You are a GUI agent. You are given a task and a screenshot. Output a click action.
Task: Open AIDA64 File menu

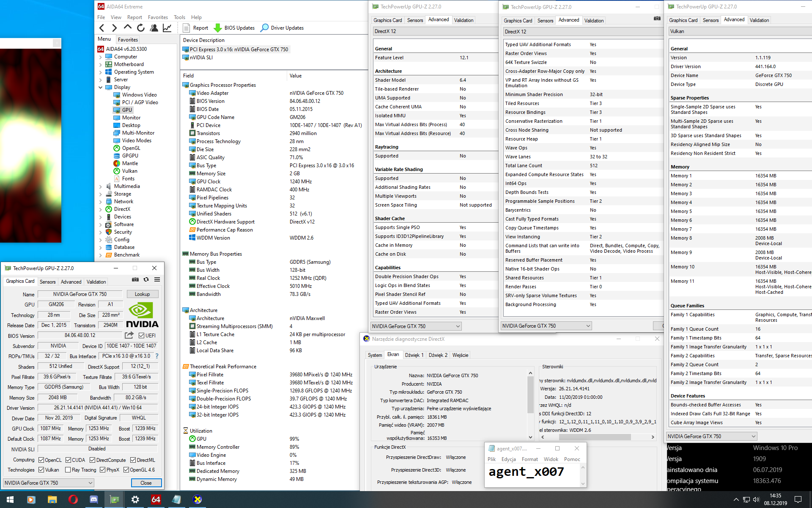101,17
